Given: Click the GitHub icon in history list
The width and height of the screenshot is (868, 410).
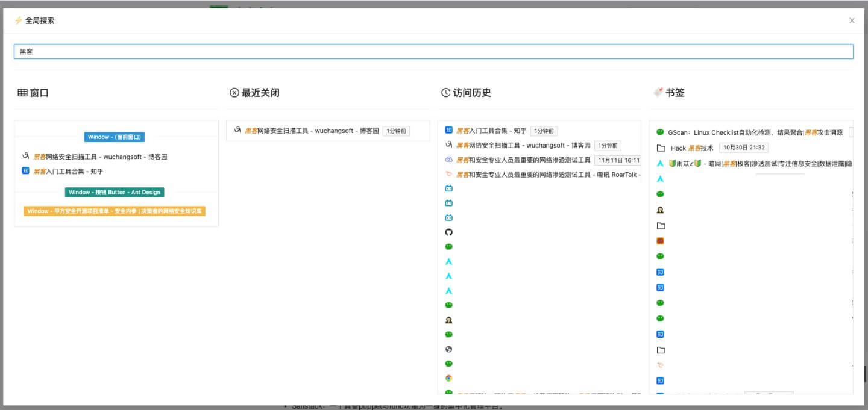Looking at the screenshot, I should click(x=448, y=232).
